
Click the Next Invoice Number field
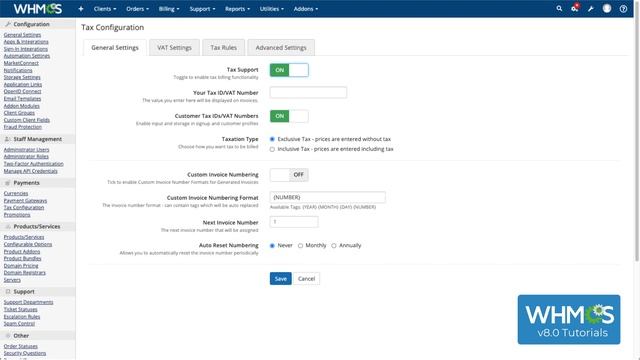(294, 222)
